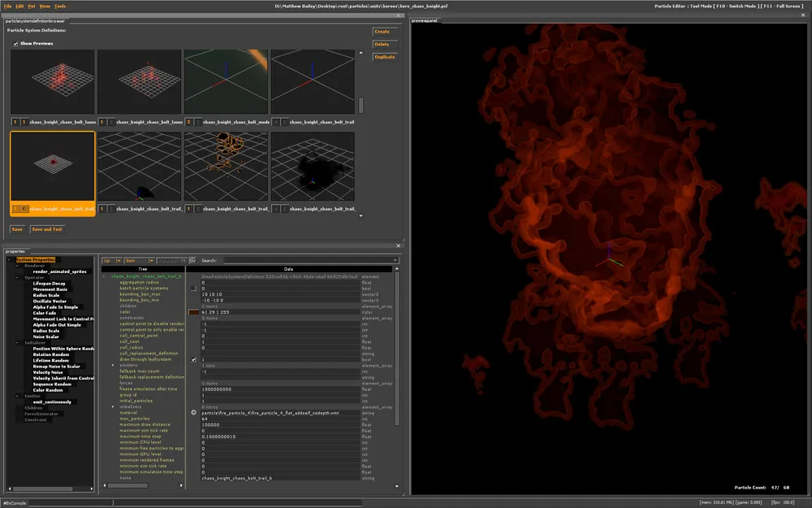This screenshot has height=508, width=812.
Task: Click inside the Search input field
Action: click(309, 261)
